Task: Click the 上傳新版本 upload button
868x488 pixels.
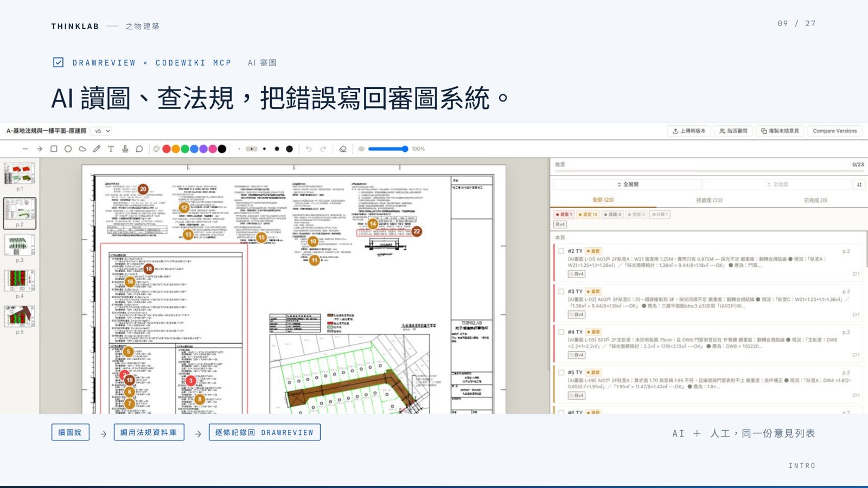Action: tap(689, 131)
